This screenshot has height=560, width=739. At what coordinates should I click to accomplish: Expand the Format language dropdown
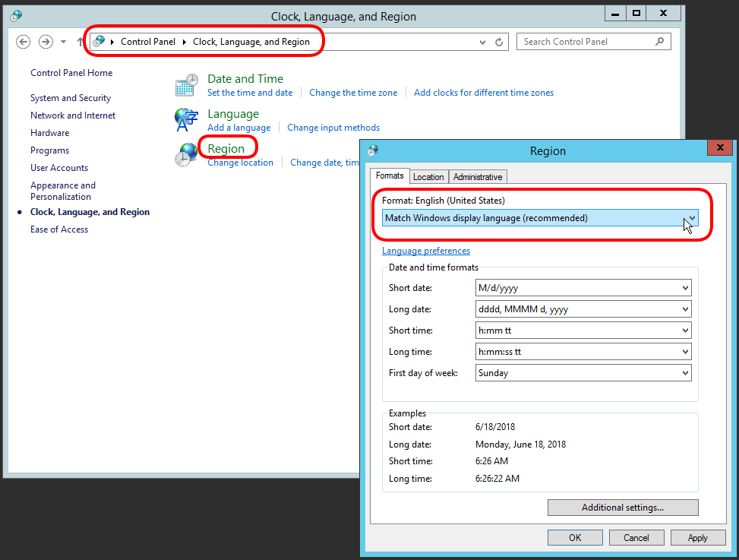coord(690,219)
